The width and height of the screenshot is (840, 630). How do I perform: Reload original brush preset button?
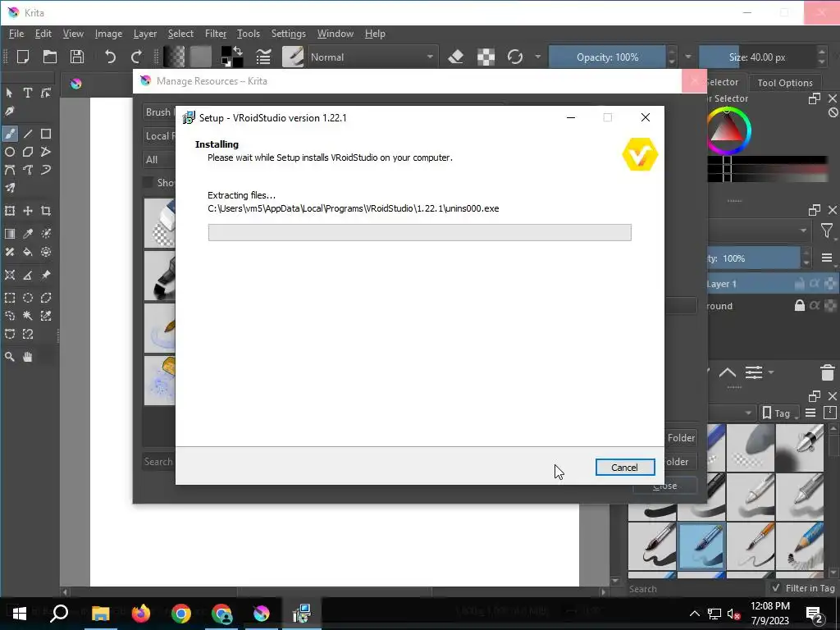coord(515,57)
